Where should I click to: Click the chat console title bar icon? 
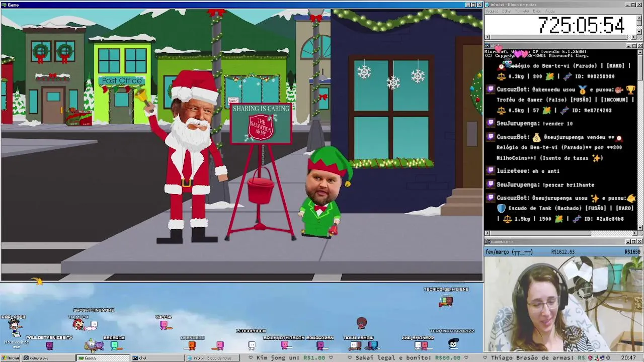click(x=488, y=46)
